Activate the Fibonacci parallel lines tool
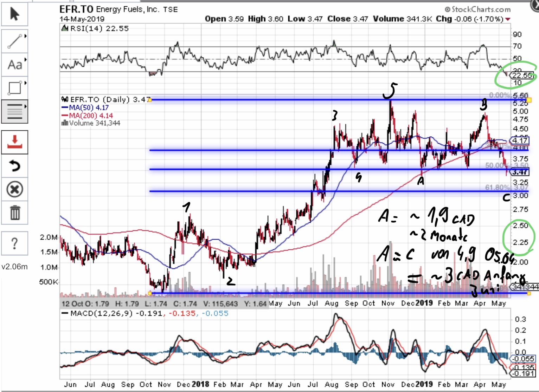 (x=14, y=111)
